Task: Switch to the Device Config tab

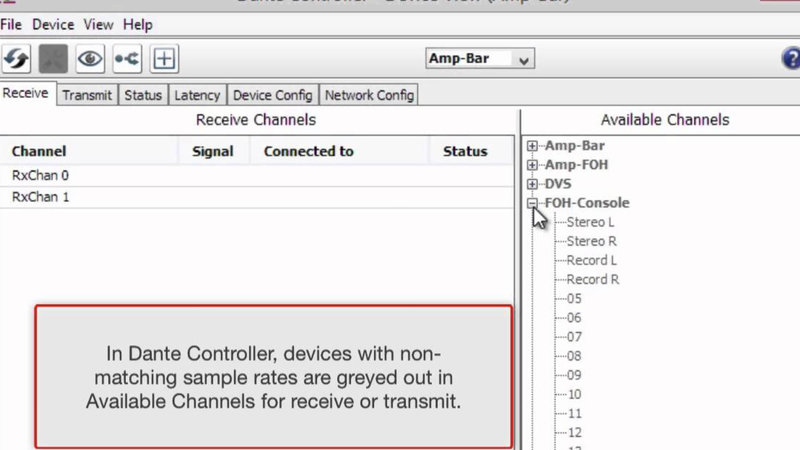Action: [272, 95]
